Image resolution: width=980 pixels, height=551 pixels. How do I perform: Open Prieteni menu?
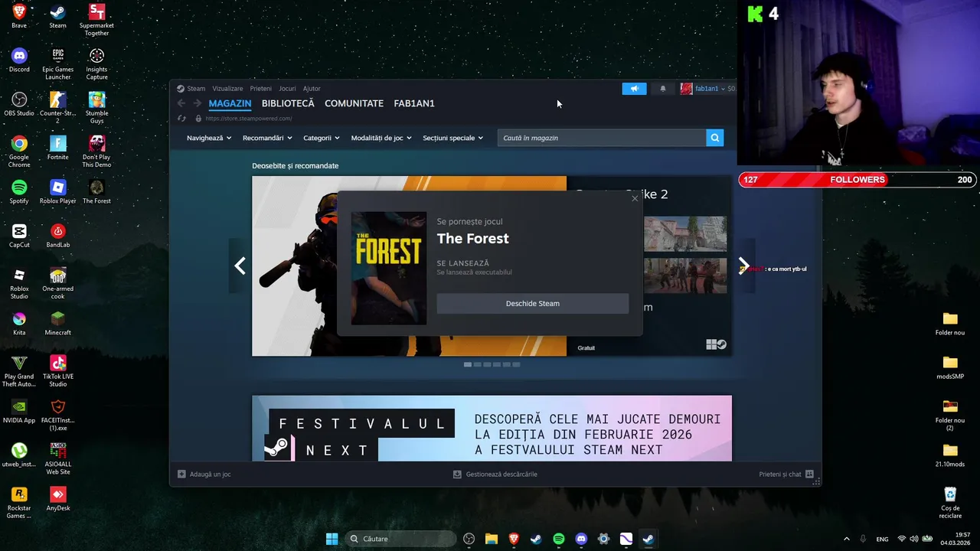(x=260, y=89)
